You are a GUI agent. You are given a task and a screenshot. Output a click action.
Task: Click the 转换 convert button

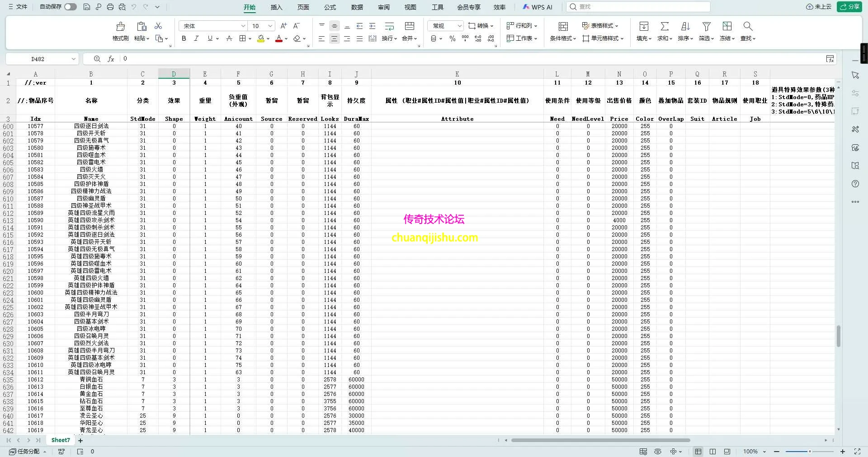point(481,26)
